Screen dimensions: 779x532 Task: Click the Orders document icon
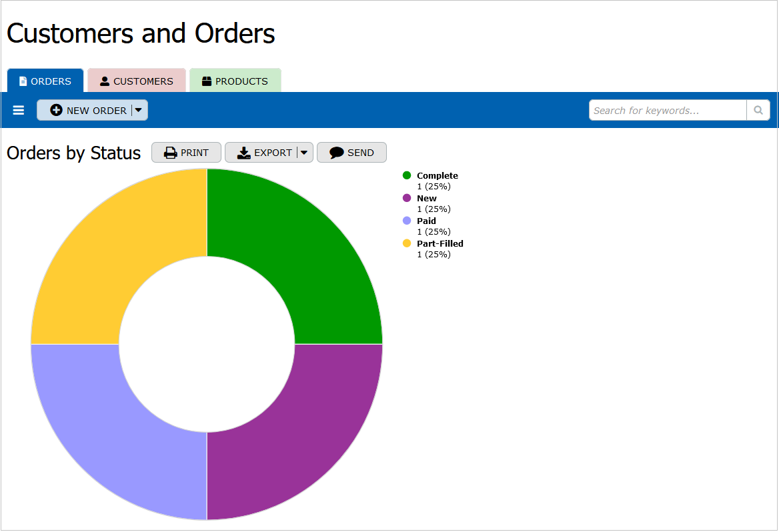pos(23,81)
